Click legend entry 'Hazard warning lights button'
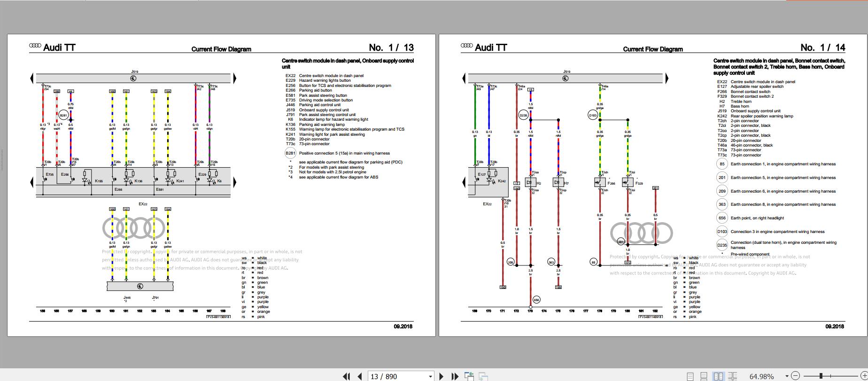Viewport: 868px width, 381px height. tap(325, 80)
